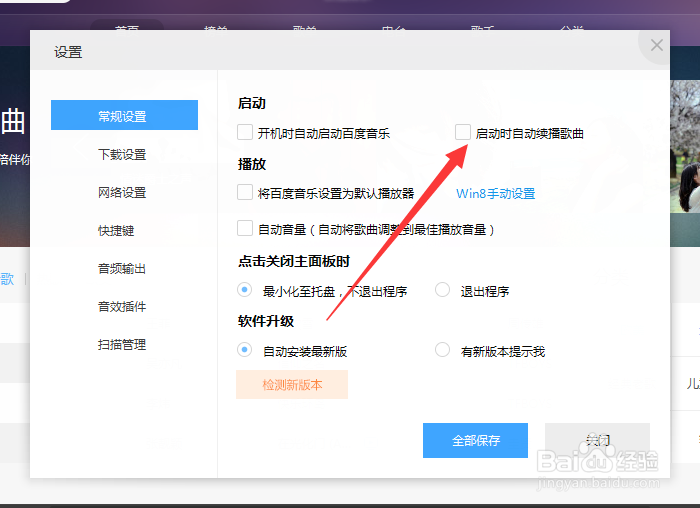Choose 自动安装最新版 radio option
The image size is (700, 508).
(x=244, y=350)
